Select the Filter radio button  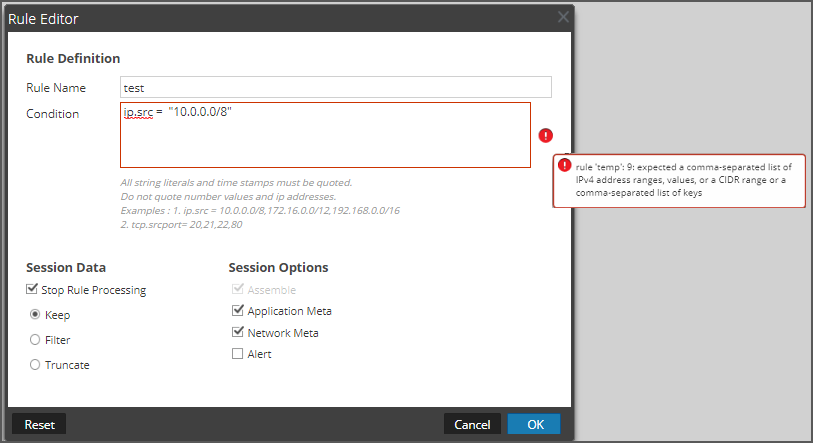35,340
